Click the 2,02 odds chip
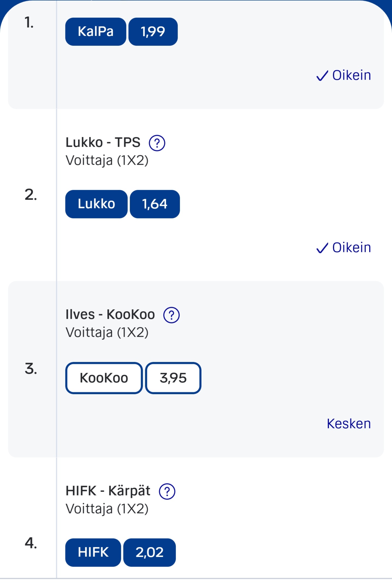Viewport: 392px width, 583px height. pos(150,552)
